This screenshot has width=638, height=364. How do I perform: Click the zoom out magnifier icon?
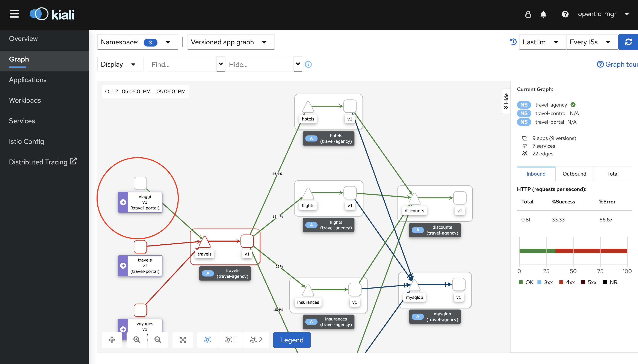click(158, 340)
